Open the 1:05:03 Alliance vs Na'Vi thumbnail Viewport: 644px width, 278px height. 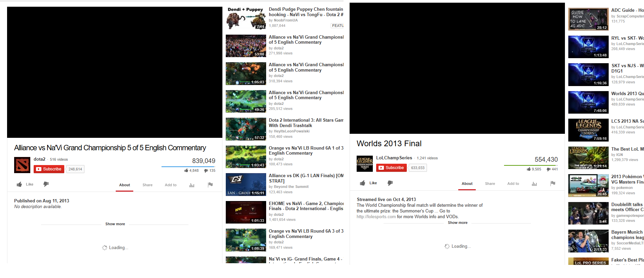point(246,74)
